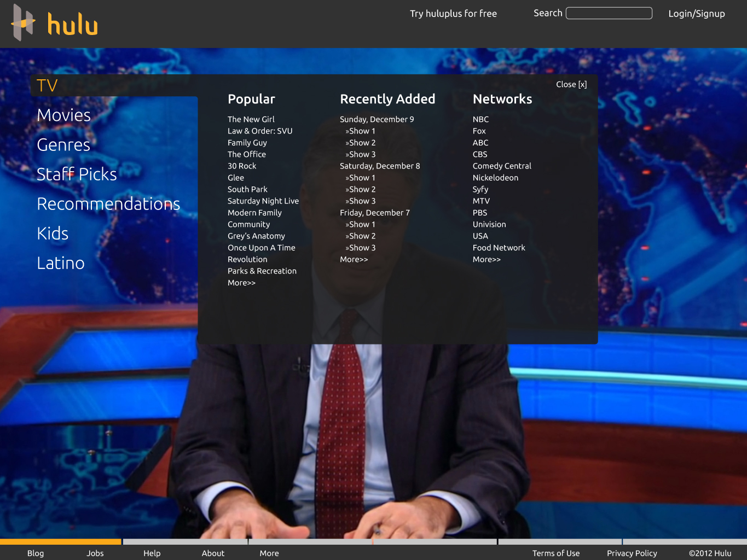Open the Kids section
The width and height of the screenshot is (747, 560).
click(53, 234)
